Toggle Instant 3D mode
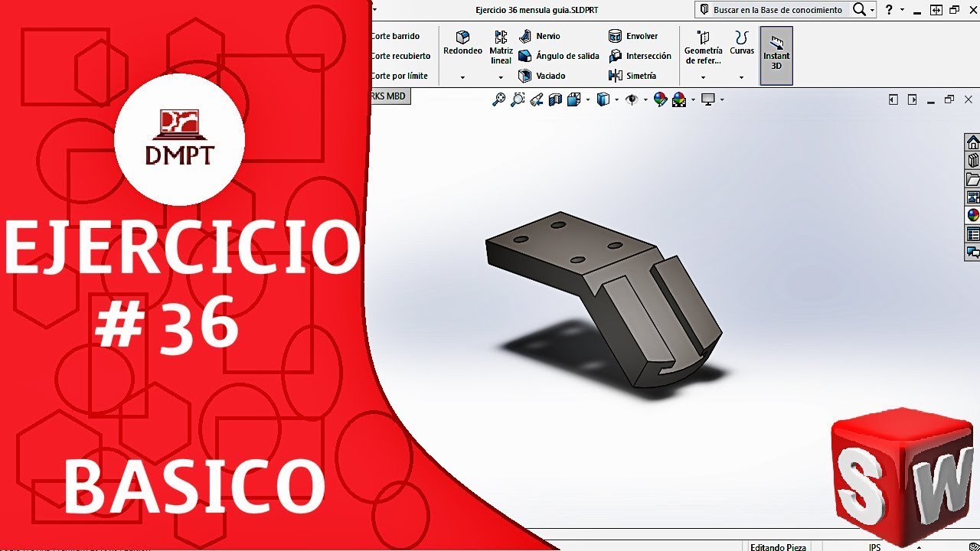 [x=776, y=55]
